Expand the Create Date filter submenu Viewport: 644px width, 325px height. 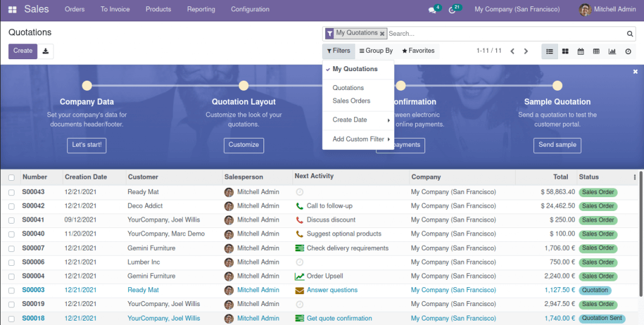click(x=358, y=120)
